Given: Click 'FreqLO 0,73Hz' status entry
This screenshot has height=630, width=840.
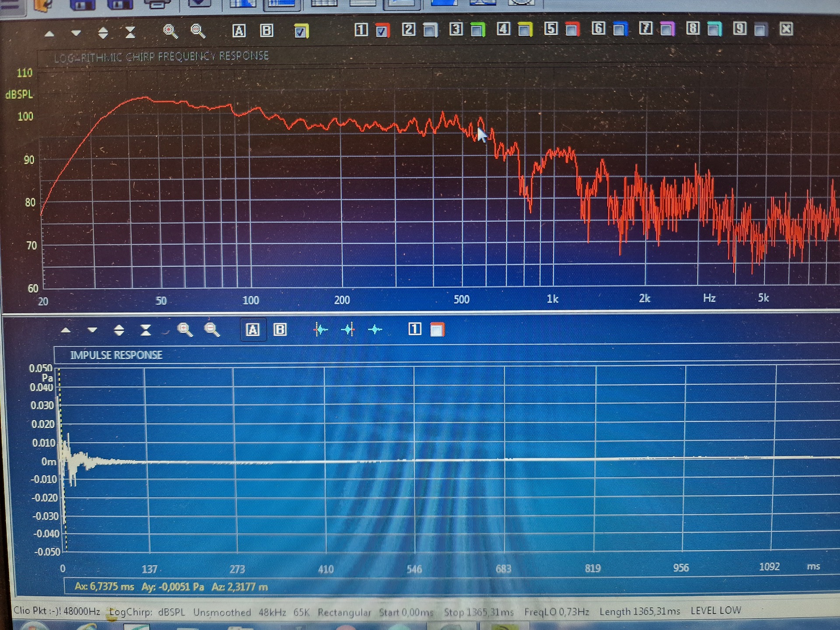Looking at the screenshot, I should (x=556, y=611).
